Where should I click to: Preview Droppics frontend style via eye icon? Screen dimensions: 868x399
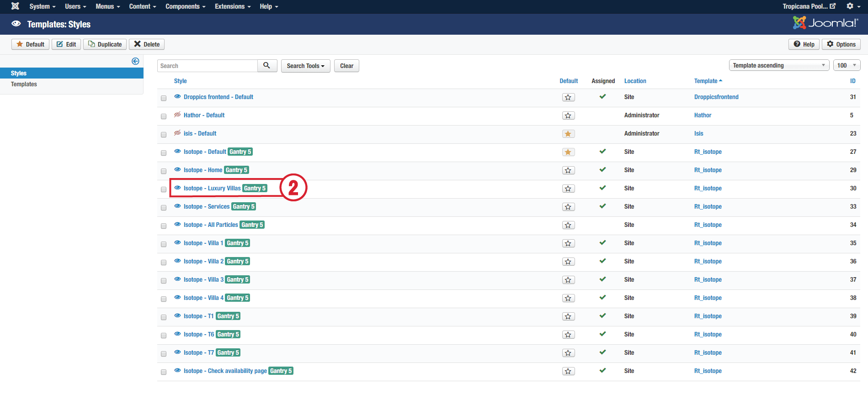[x=177, y=97]
